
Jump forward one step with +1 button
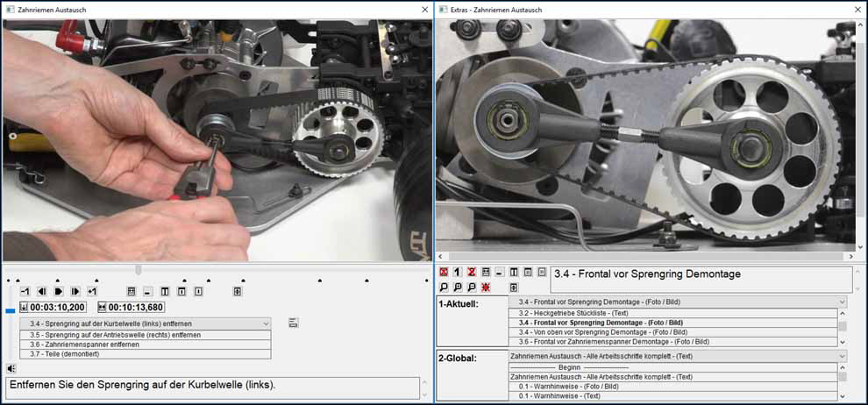coord(92,291)
